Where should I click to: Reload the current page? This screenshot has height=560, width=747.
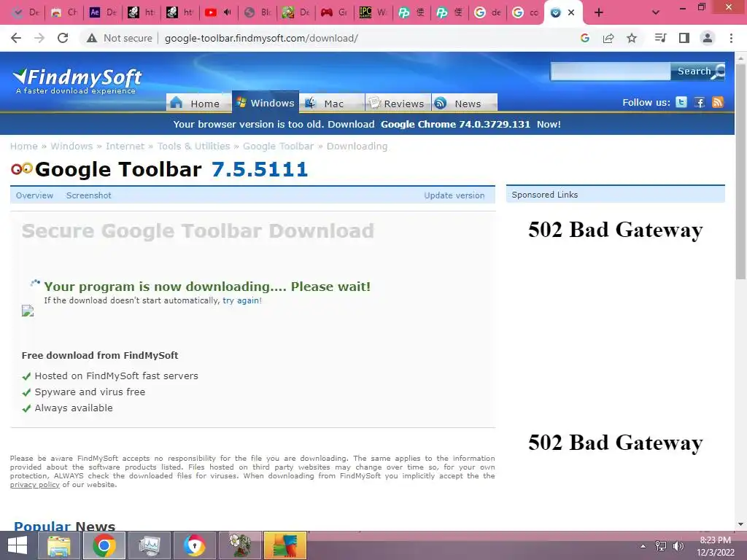63,38
